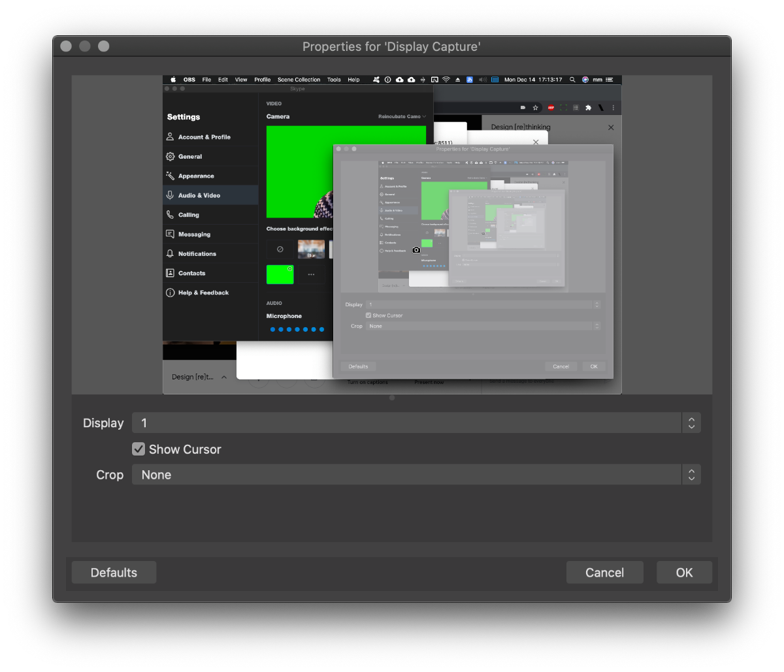Click the eject icon in previewed menu bar
This screenshot has width=784, height=672.
(458, 80)
